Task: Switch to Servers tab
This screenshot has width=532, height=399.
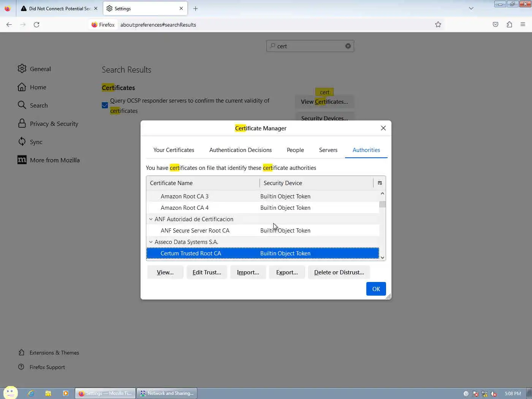Action: (328, 150)
